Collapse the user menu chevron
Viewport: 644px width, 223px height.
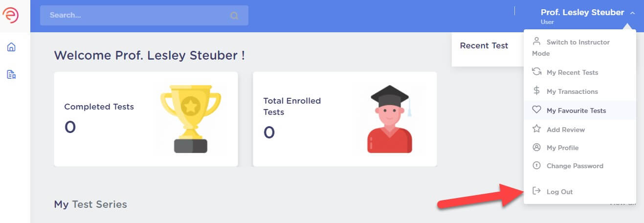point(632,13)
